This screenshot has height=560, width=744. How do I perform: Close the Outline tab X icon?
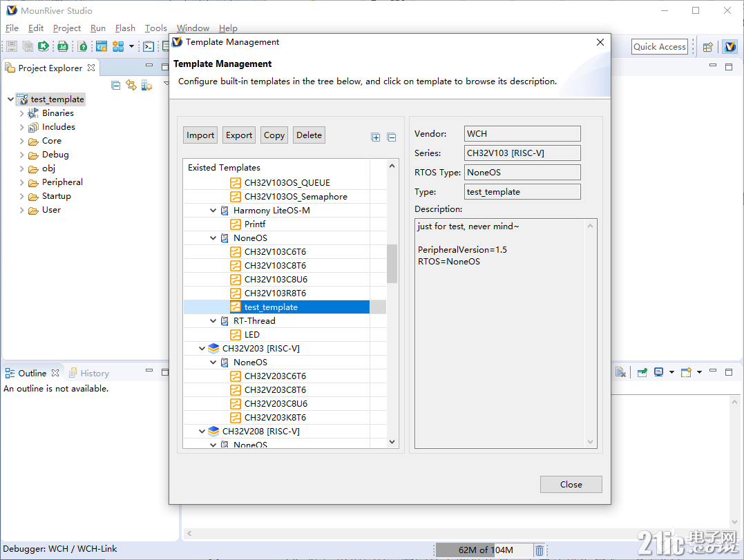(55, 373)
